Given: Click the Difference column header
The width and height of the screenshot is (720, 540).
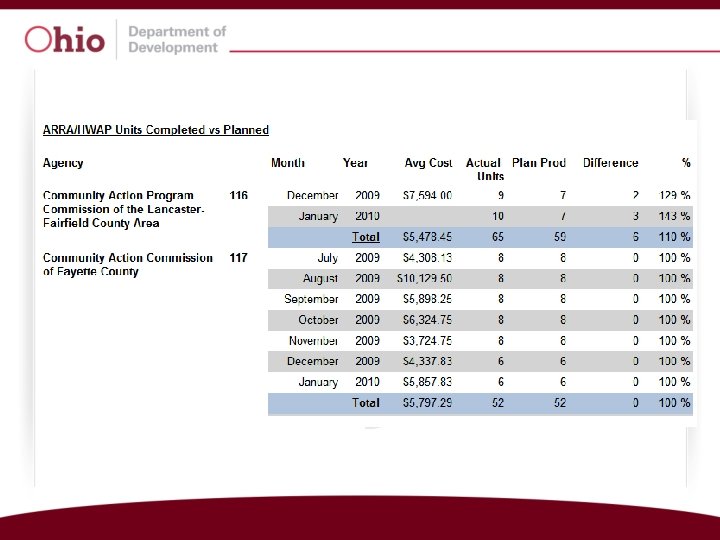Looking at the screenshot, I should coord(610,163).
